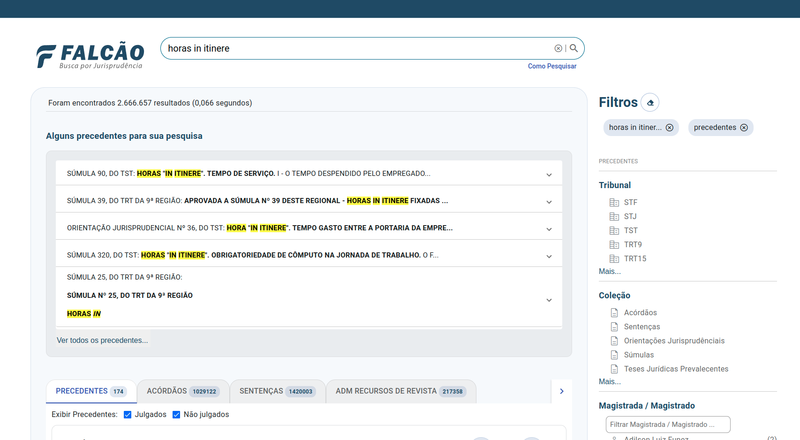The width and height of the screenshot is (800, 440).
Task: Filter collection by Teses Jurídicas Prevalecentes
Action: 676,369
